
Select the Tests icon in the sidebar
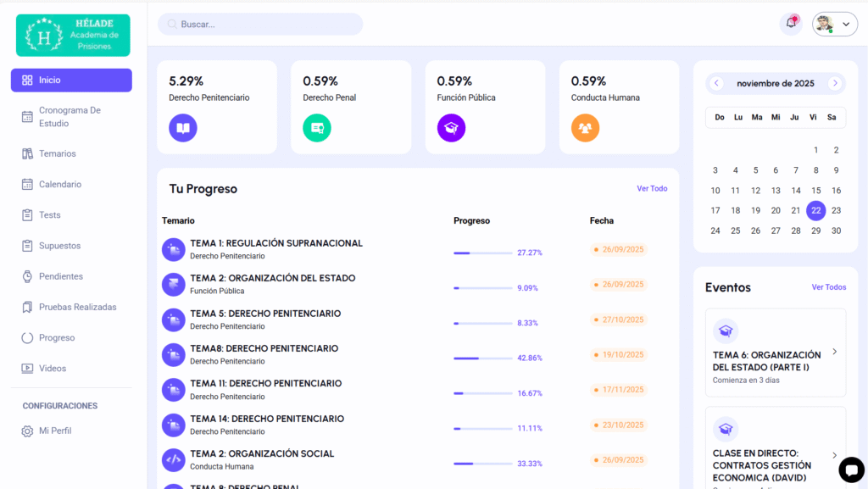click(29, 214)
